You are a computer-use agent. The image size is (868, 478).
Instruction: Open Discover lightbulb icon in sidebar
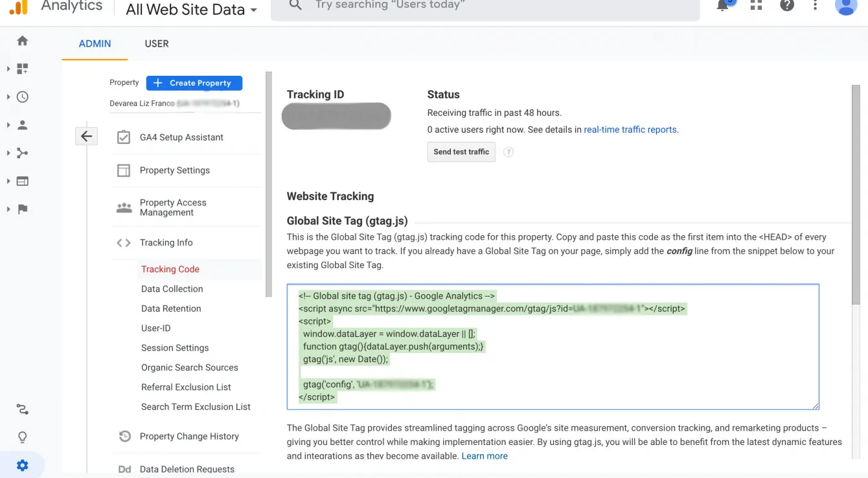(23, 437)
